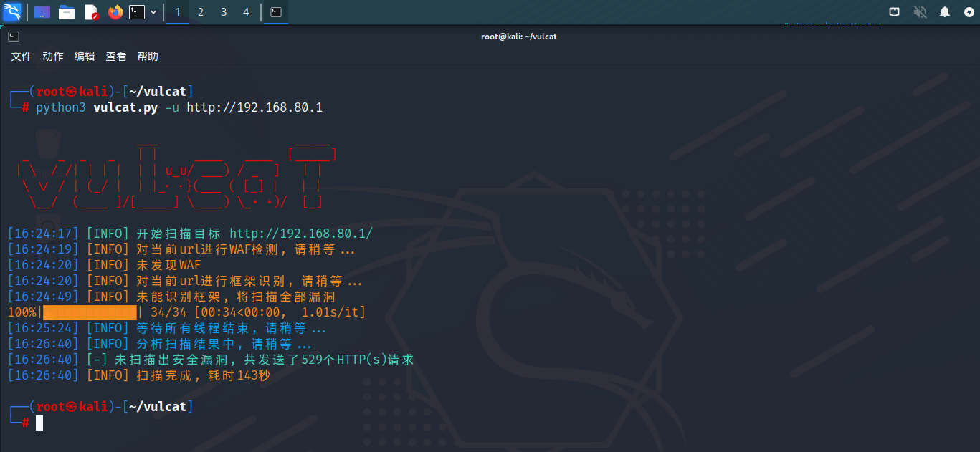Click the log line 未发现WAF

tap(168, 265)
